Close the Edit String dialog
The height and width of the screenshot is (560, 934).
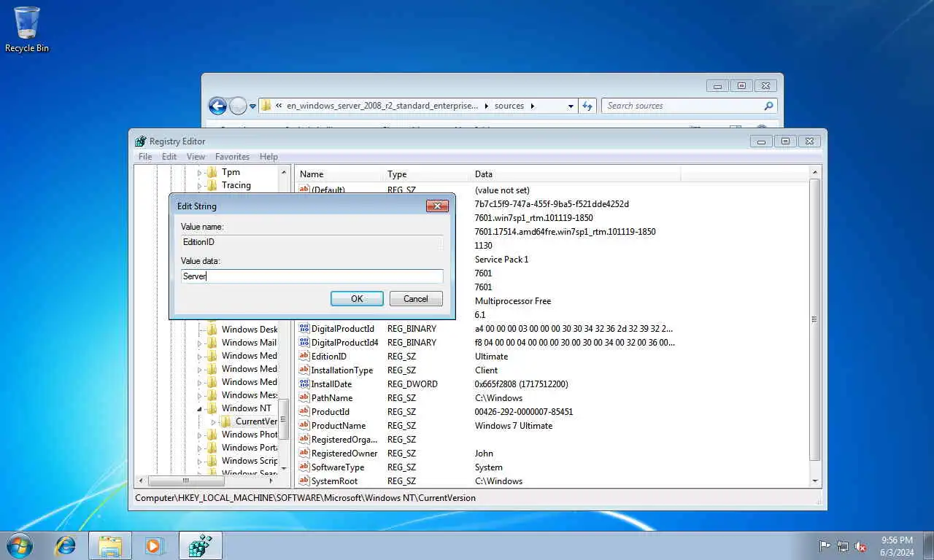pos(437,206)
